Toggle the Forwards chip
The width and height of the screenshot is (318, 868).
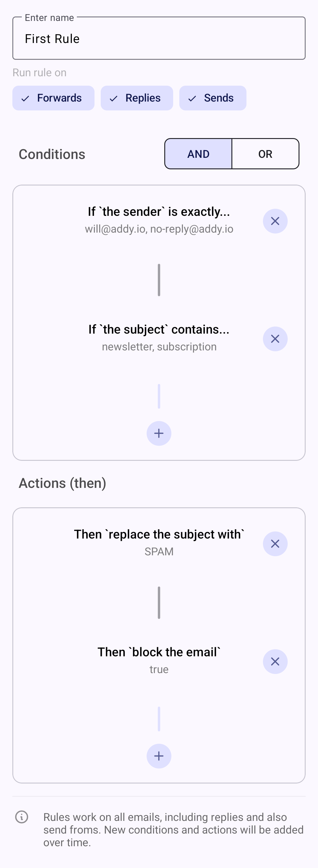tap(53, 98)
